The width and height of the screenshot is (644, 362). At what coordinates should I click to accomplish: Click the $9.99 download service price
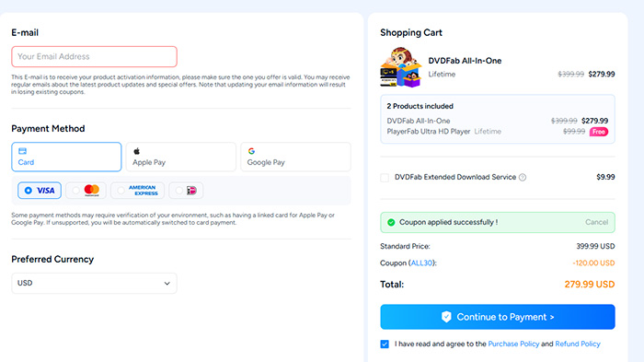point(605,177)
